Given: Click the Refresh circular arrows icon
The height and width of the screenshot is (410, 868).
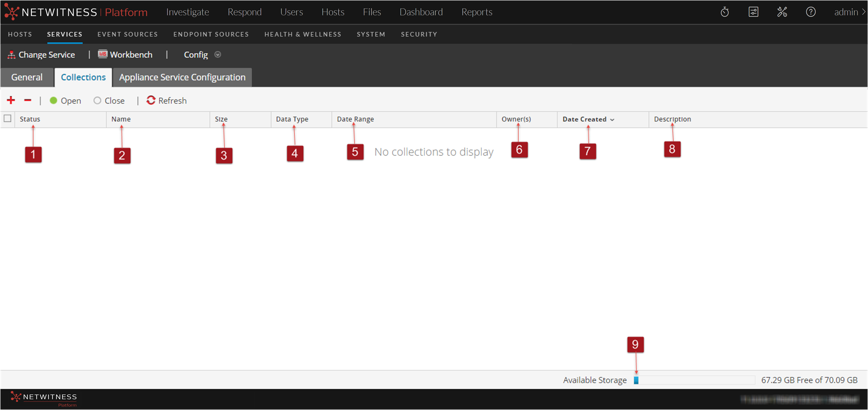Looking at the screenshot, I should [x=151, y=100].
